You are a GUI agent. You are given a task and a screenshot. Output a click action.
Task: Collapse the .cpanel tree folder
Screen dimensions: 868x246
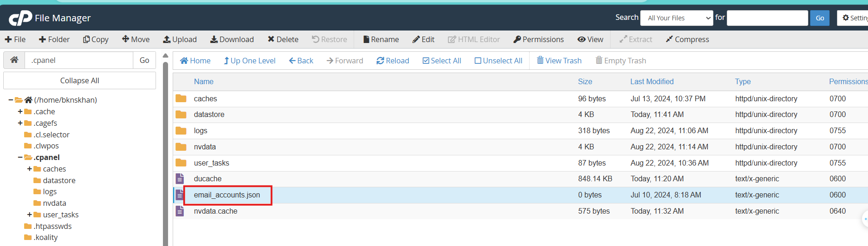tap(20, 157)
